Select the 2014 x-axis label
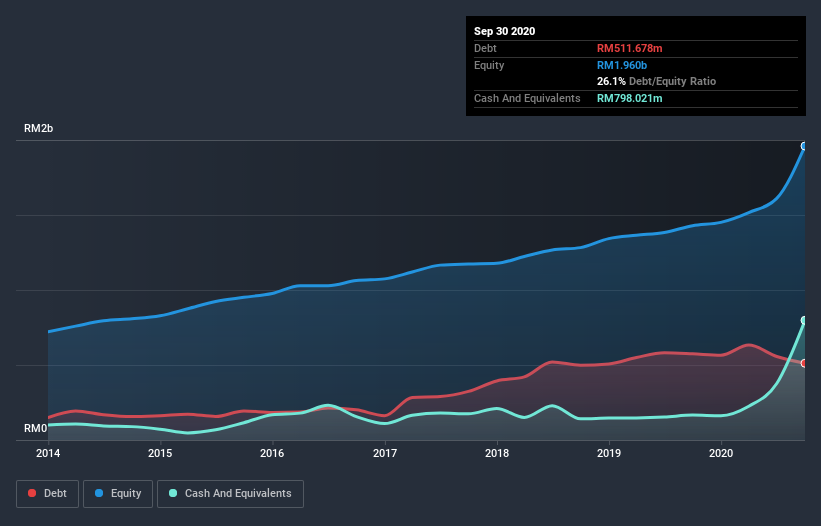 [x=48, y=453]
